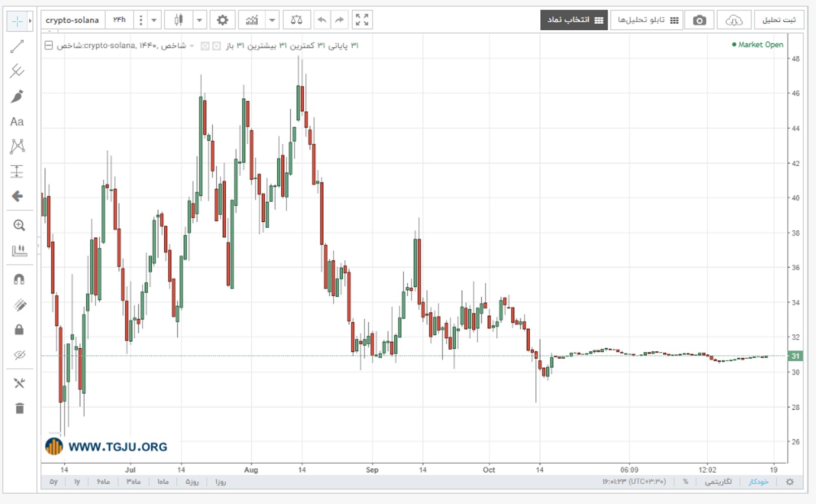The width and height of the screenshot is (816, 504).
Task: Toggle magnet mode
Action: pyautogui.click(x=19, y=280)
